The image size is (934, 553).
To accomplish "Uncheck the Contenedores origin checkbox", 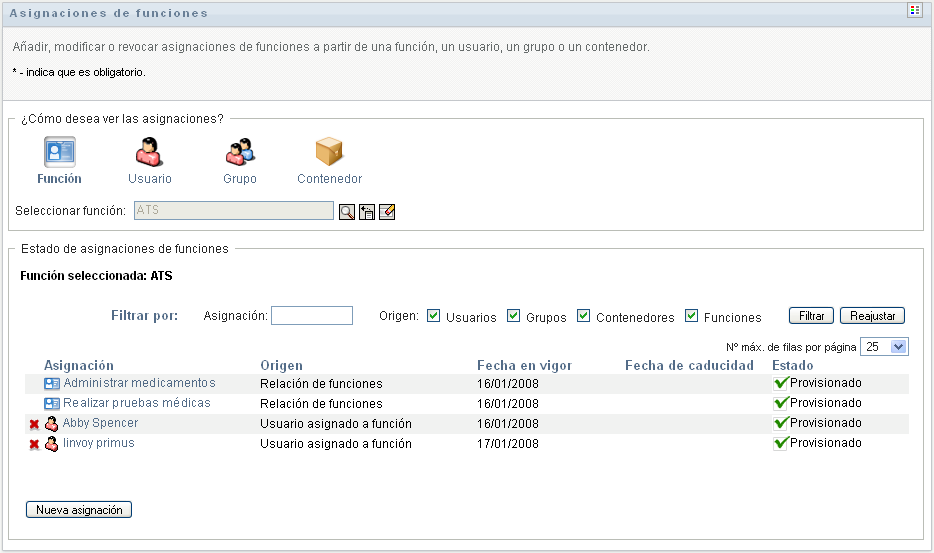I will (x=584, y=316).
